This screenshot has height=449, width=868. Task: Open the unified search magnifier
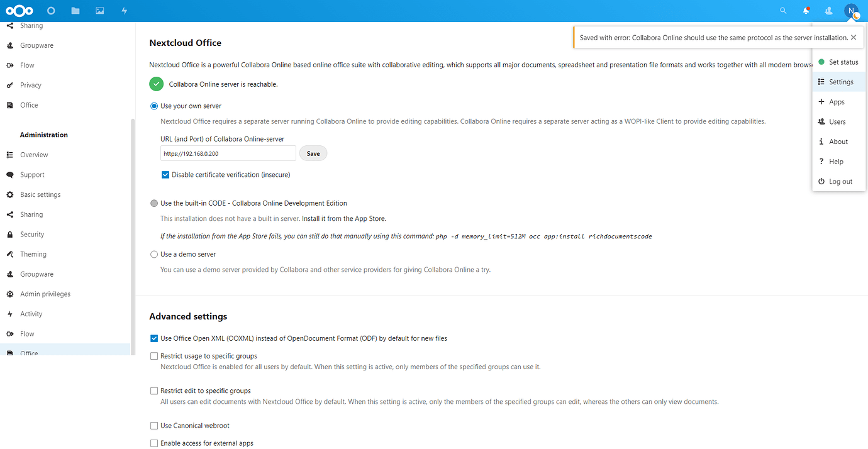[782, 10]
